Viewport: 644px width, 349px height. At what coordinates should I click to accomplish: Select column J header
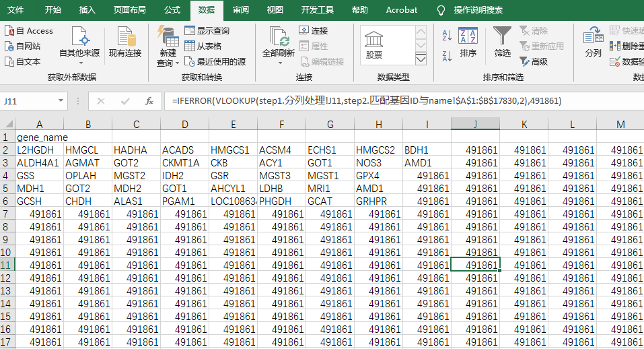click(x=475, y=124)
